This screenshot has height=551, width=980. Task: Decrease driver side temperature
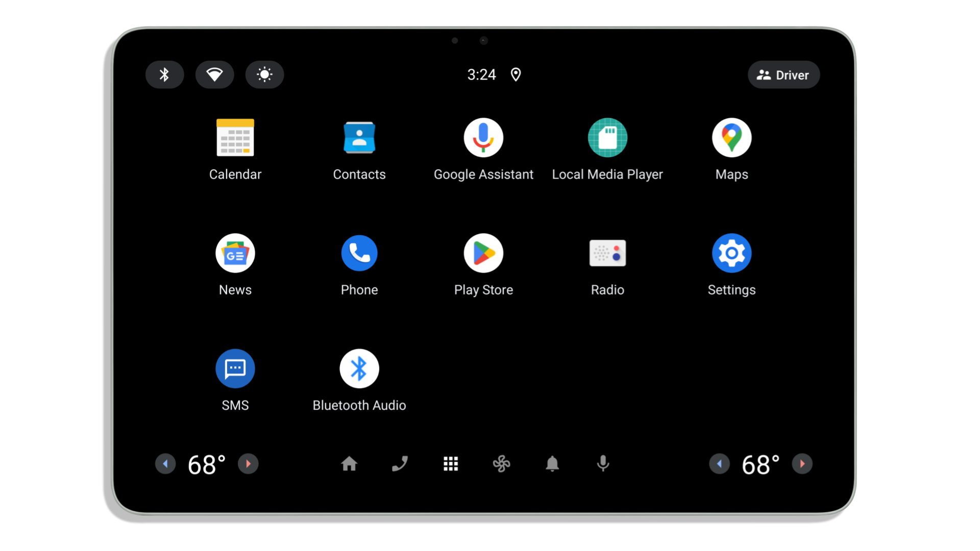pos(165,464)
